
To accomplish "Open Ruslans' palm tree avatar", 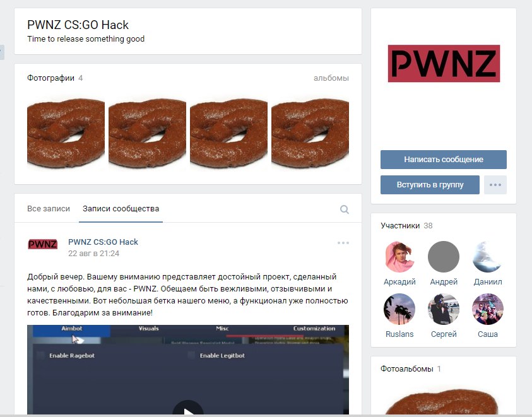I will click(x=399, y=309).
